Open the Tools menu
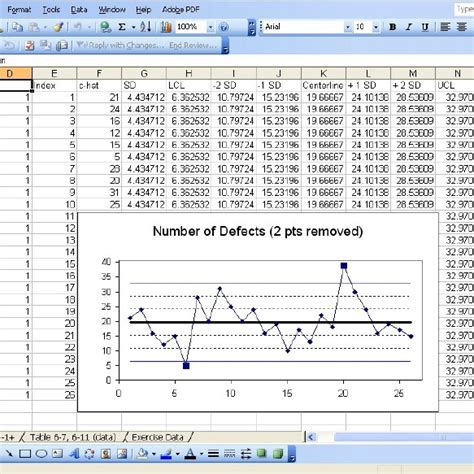The width and height of the screenshot is (474, 474). click(x=51, y=10)
